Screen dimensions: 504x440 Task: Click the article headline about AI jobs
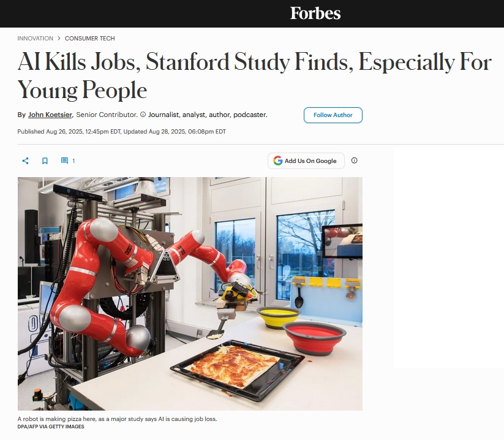[x=254, y=76]
